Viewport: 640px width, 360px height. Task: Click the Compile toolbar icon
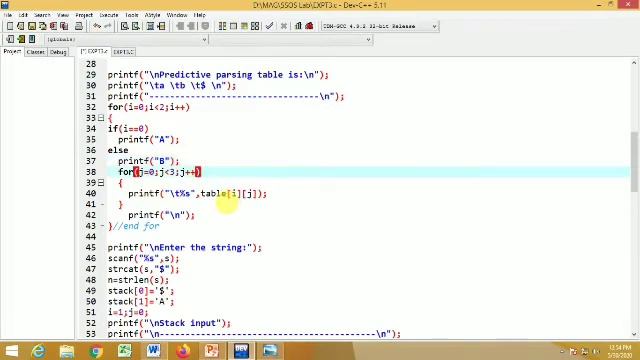(x=222, y=26)
